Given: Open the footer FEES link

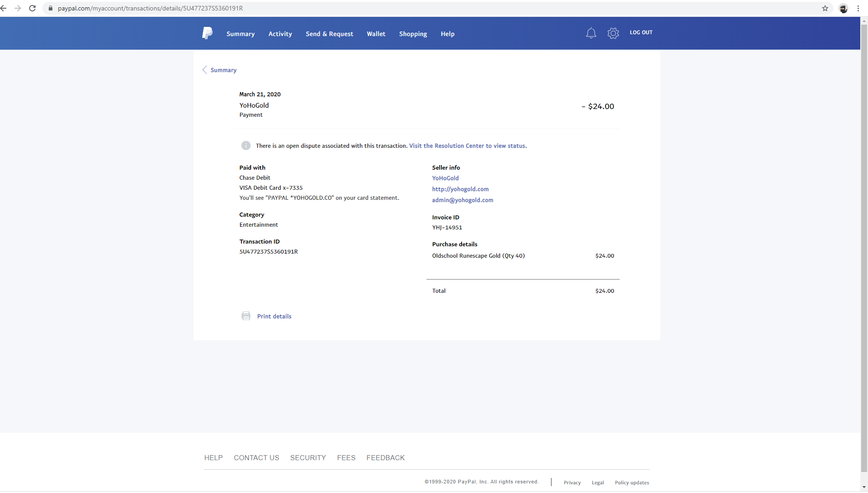Looking at the screenshot, I should 346,457.
